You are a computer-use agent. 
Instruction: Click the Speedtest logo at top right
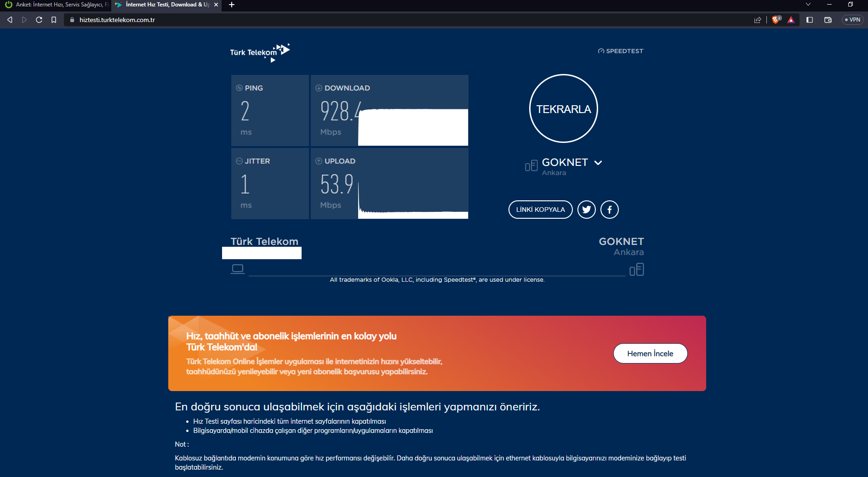pyautogui.click(x=621, y=51)
